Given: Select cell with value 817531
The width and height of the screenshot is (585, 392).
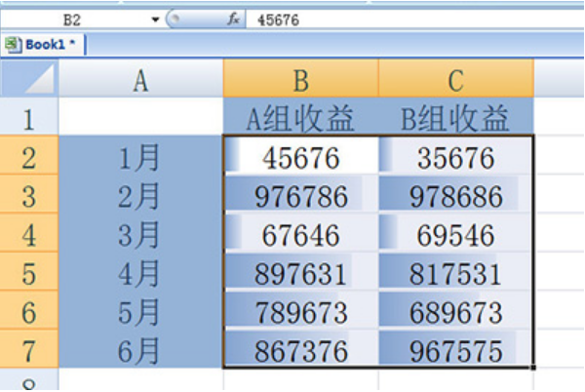Looking at the screenshot, I should tap(456, 271).
